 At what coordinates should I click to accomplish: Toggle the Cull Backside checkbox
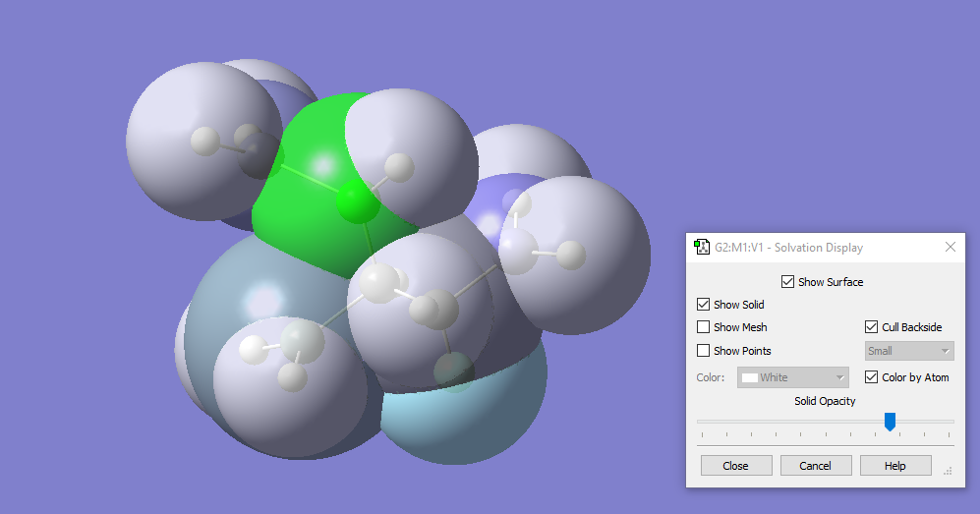[872, 327]
